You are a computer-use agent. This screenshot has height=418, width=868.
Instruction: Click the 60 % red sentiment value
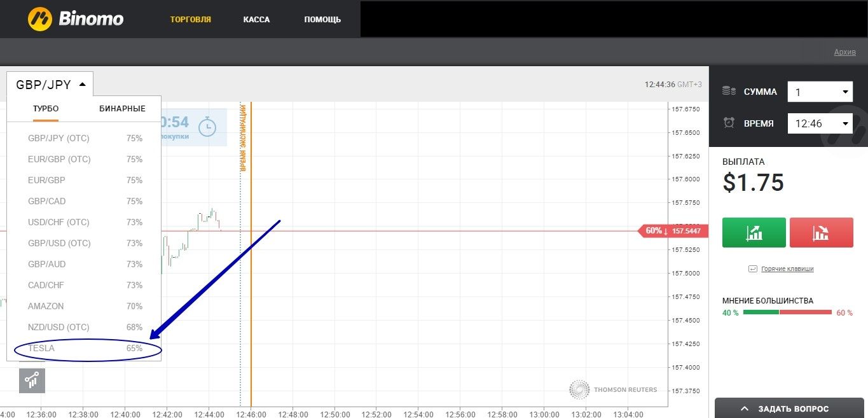844,313
